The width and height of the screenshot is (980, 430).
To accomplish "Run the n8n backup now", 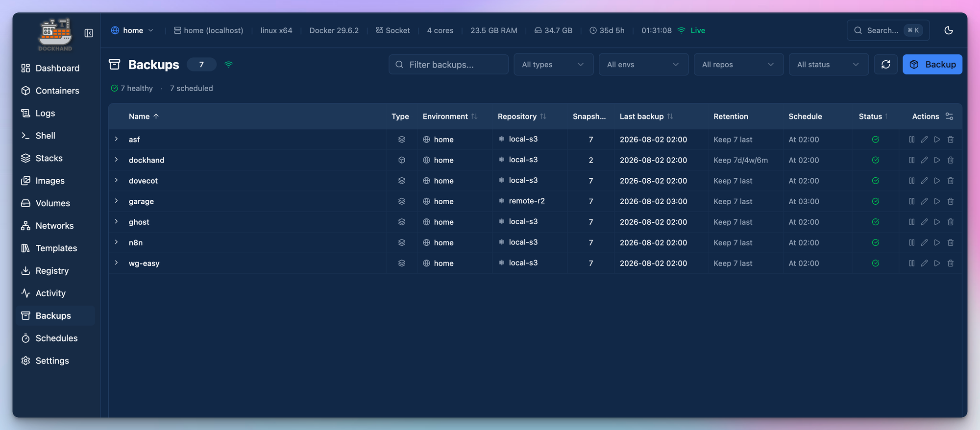I will point(937,242).
